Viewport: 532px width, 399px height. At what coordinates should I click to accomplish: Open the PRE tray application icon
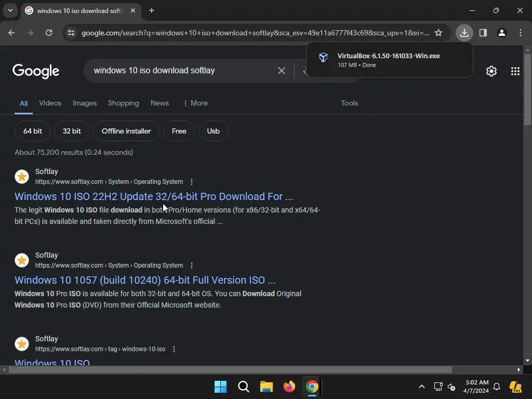tap(515, 387)
